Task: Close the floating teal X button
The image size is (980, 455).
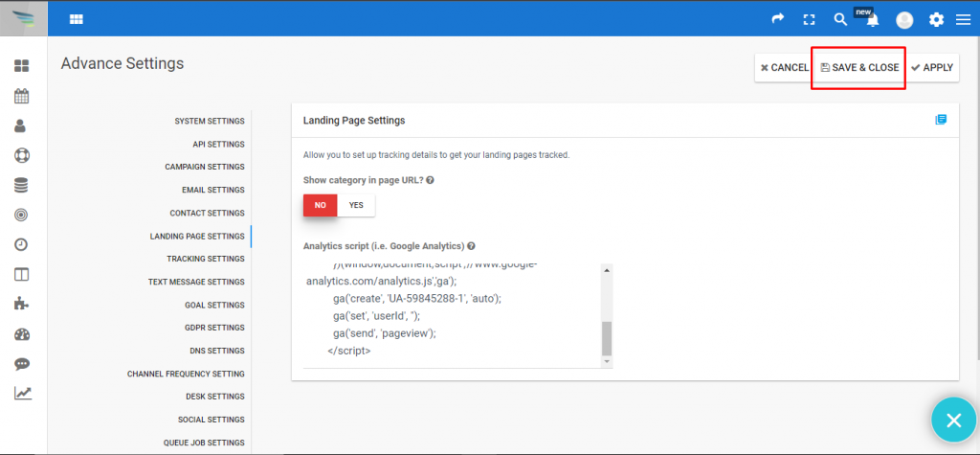Action: tap(954, 420)
